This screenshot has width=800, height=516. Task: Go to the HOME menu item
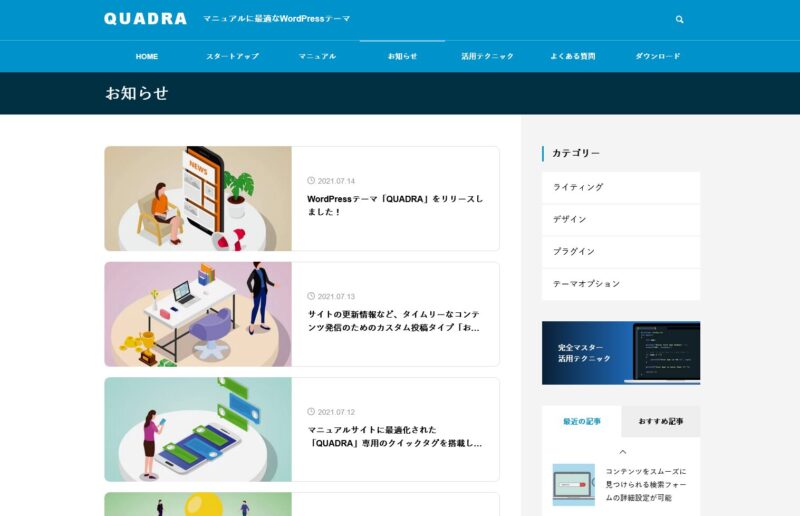(147, 56)
